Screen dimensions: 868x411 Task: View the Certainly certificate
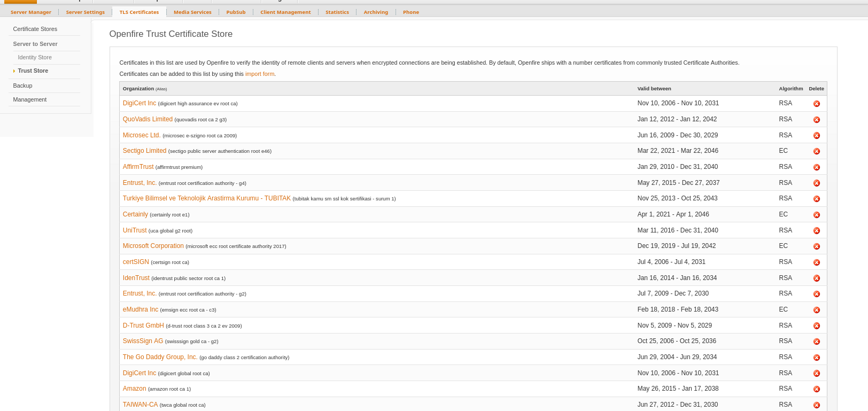click(x=135, y=214)
